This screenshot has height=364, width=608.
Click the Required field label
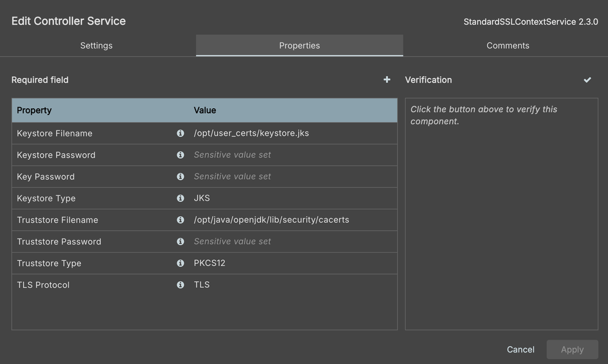coord(40,80)
